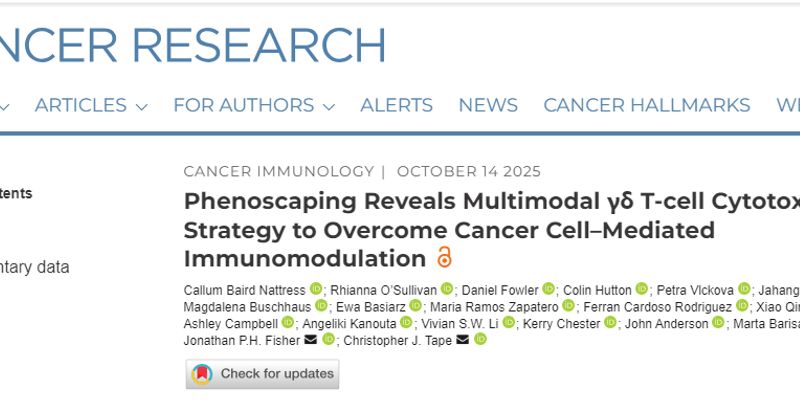
Task: Click ORCID icon next to Vivian S.W. Li
Action: (x=509, y=323)
